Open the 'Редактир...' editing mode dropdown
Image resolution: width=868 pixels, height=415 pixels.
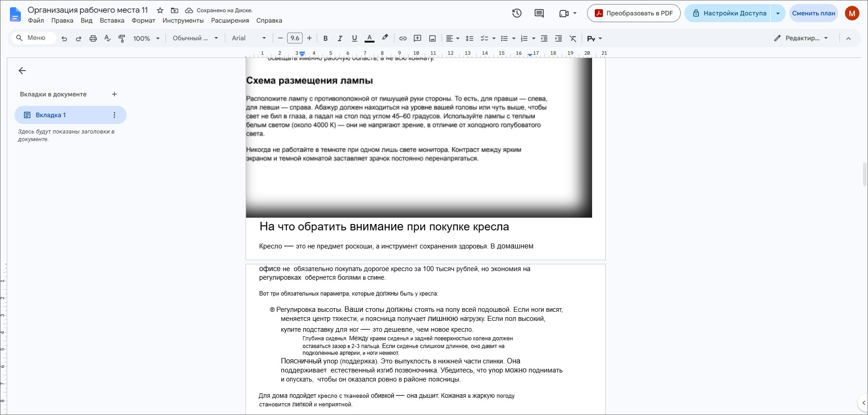801,38
